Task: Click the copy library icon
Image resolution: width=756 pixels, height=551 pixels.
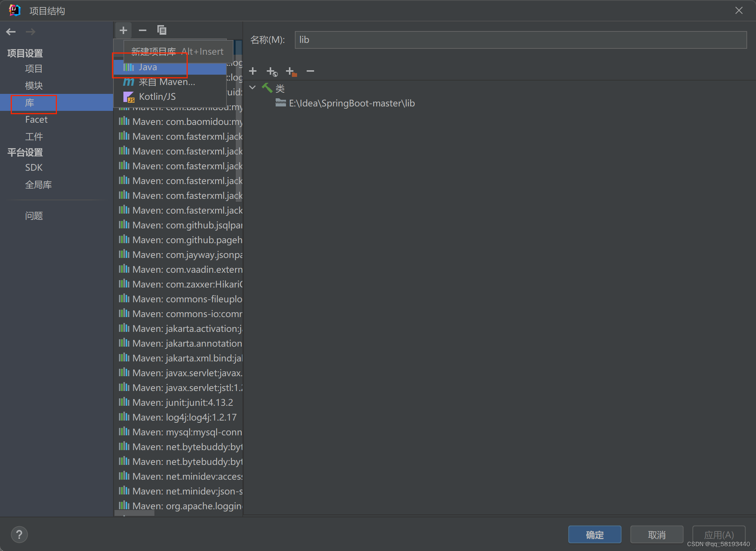Action: tap(162, 30)
